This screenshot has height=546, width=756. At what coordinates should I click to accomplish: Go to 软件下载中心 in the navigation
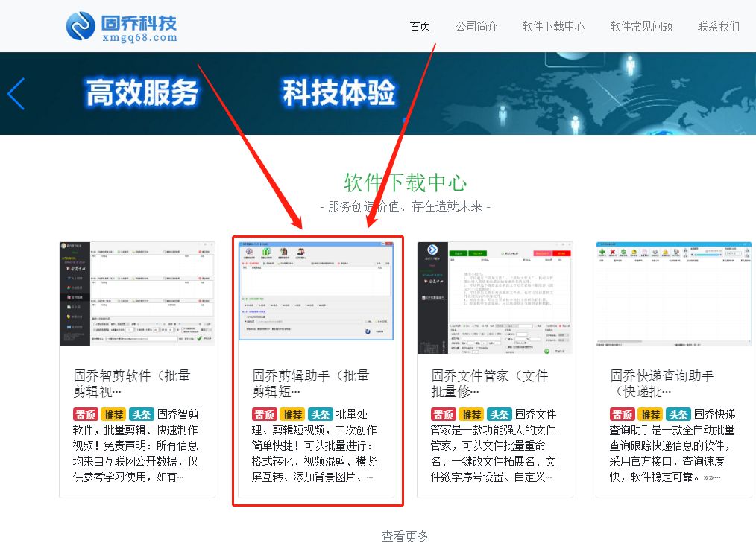[553, 26]
